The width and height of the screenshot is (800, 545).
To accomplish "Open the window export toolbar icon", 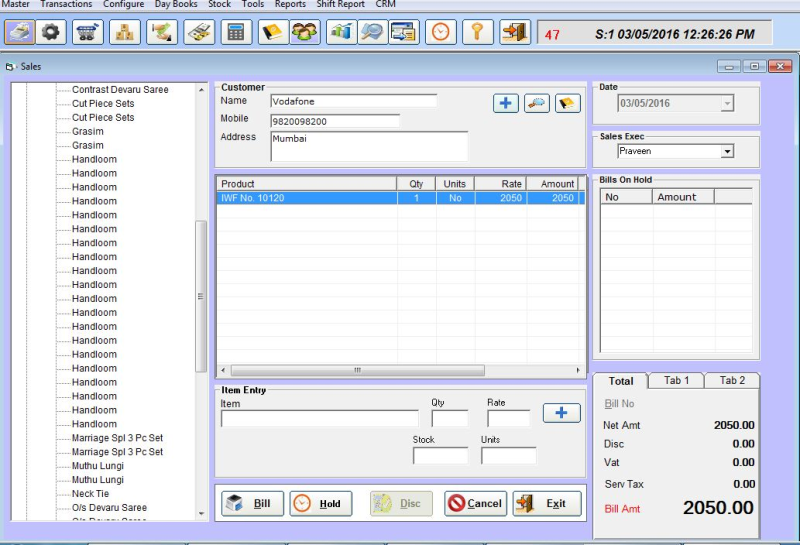I will [x=404, y=33].
